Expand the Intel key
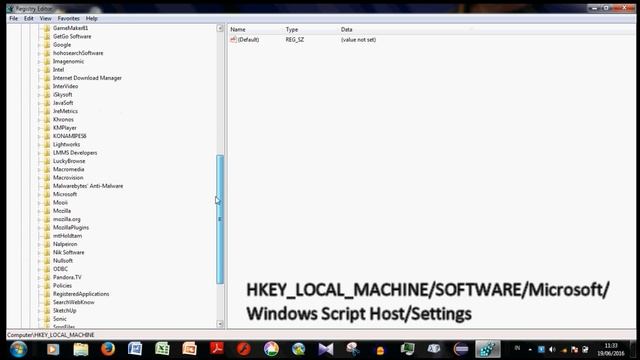 tap(40, 70)
